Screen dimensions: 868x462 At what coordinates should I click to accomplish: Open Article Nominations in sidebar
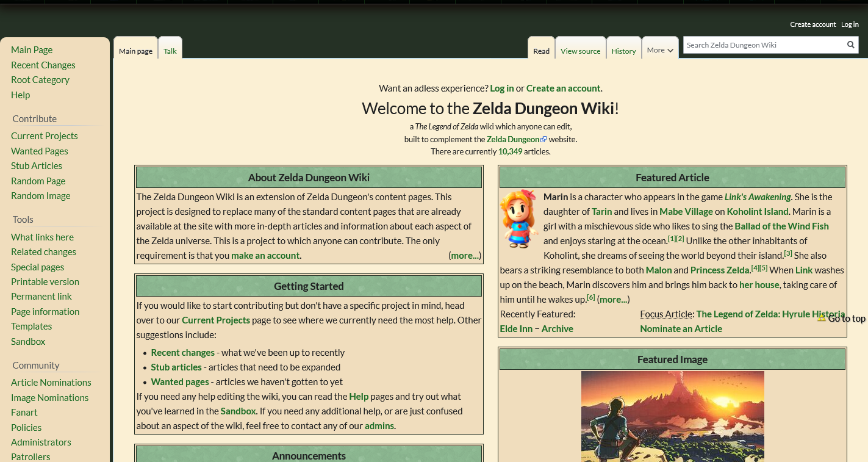51,382
